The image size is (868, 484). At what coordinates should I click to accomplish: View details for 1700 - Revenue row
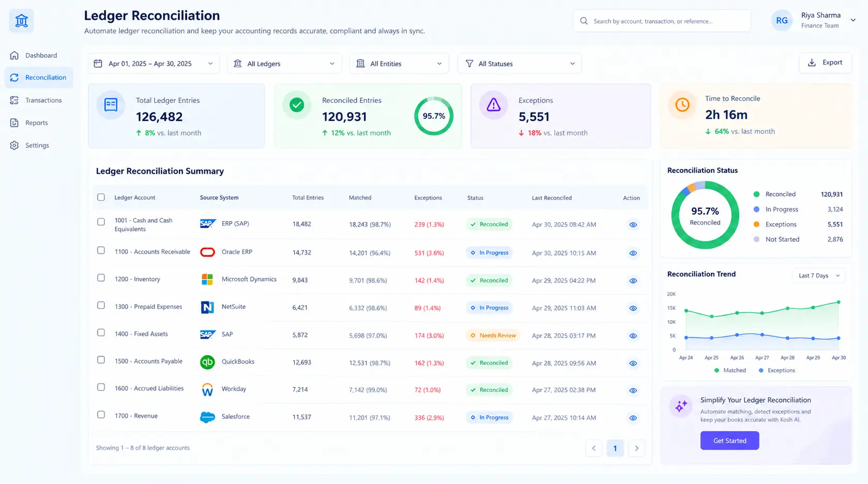[x=633, y=418]
